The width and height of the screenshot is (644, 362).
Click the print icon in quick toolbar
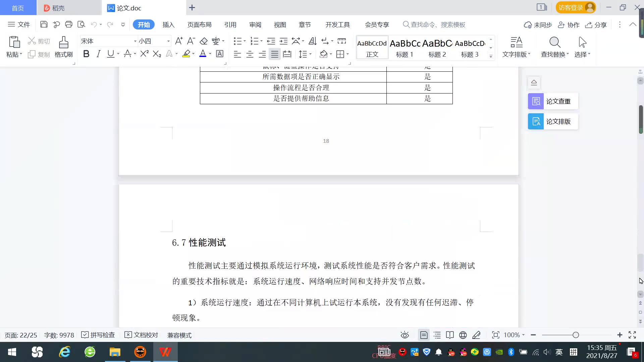tap(69, 24)
